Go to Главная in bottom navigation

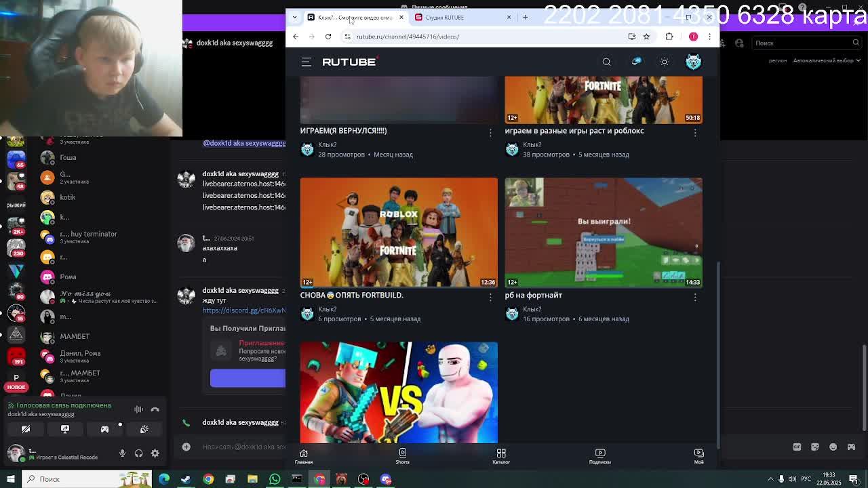coord(304,456)
